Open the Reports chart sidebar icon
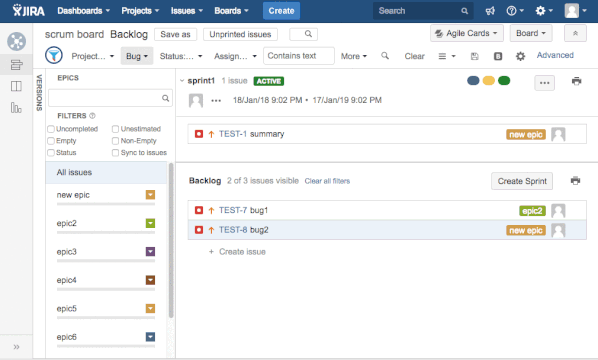Screen dimensions: 598x360 pyautogui.click(x=16, y=108)
